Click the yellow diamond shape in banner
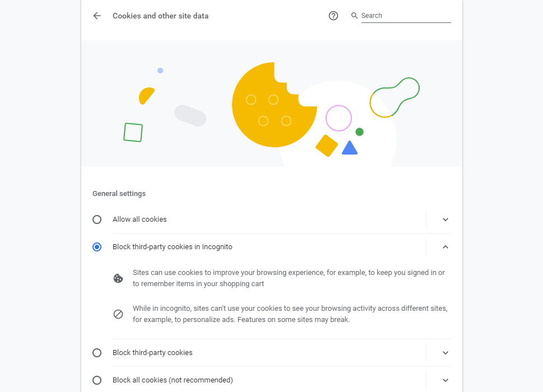 click(327, 146)
